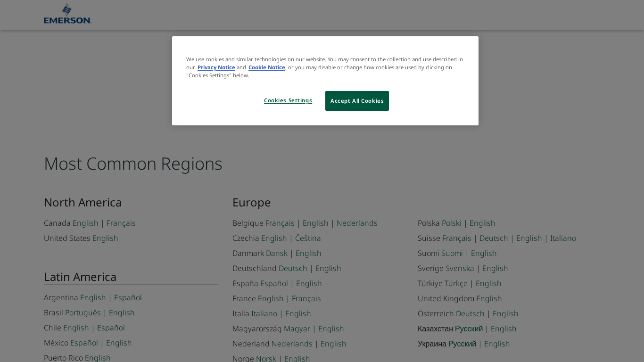Choose Nederland Nederlands
Viewport: 644px width, 362px height.
coord(292,344)
